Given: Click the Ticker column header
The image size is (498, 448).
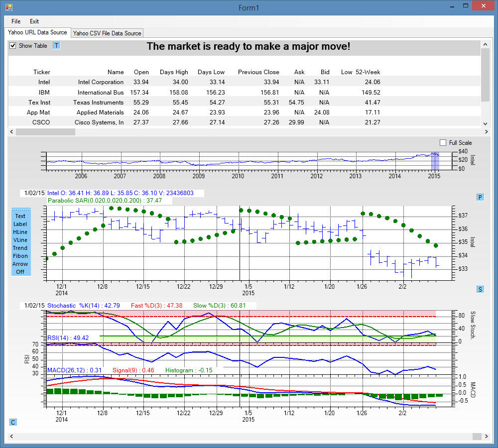Looking at the screenshot, I should click(x=42, y=72).
